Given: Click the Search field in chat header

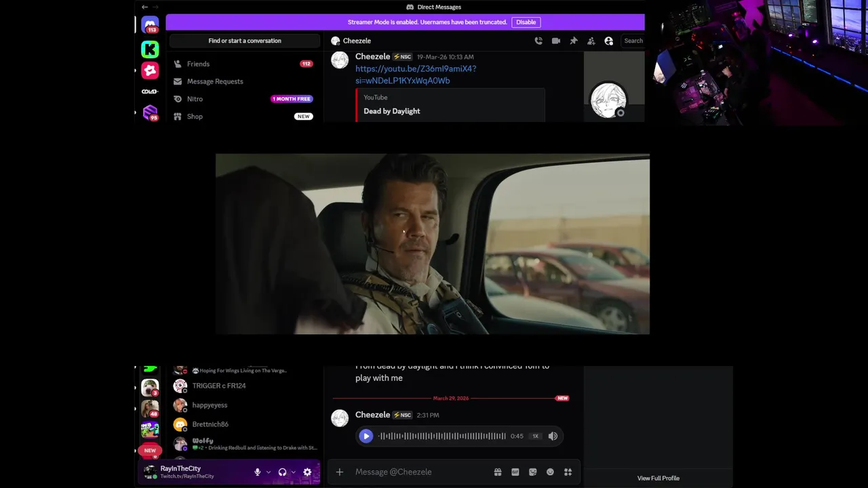Looking at the screenshot, I should click(x=633, y=41).
